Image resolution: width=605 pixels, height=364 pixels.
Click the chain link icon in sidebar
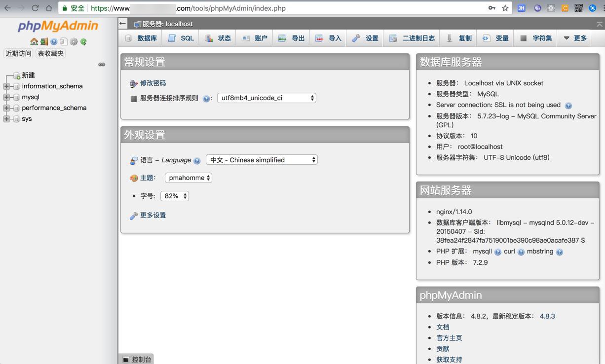pyautogui.click(x=102, y=65)
